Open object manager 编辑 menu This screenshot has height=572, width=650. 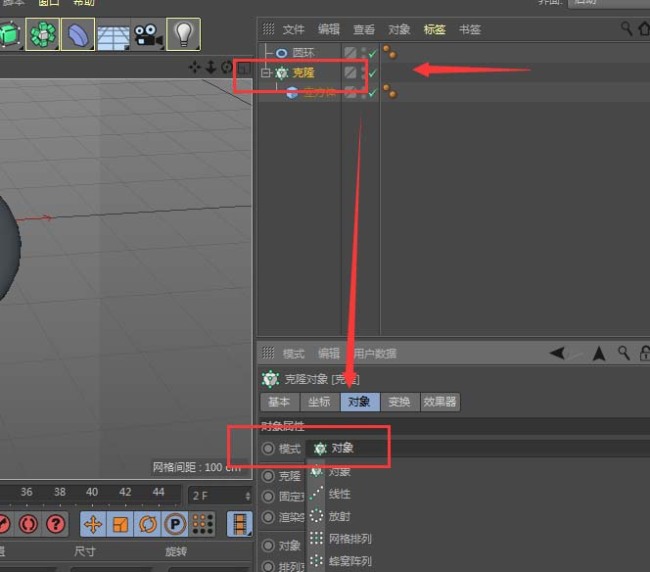tap(328, 29)
